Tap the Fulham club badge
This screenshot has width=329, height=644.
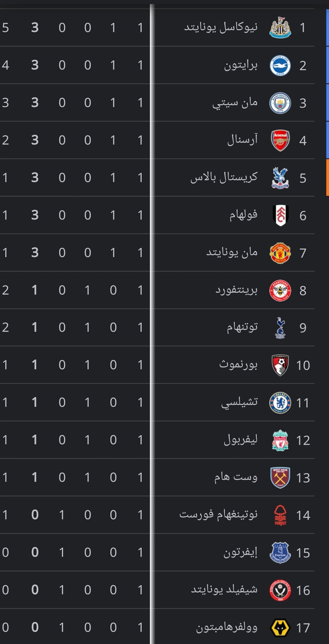click(280, 215)
